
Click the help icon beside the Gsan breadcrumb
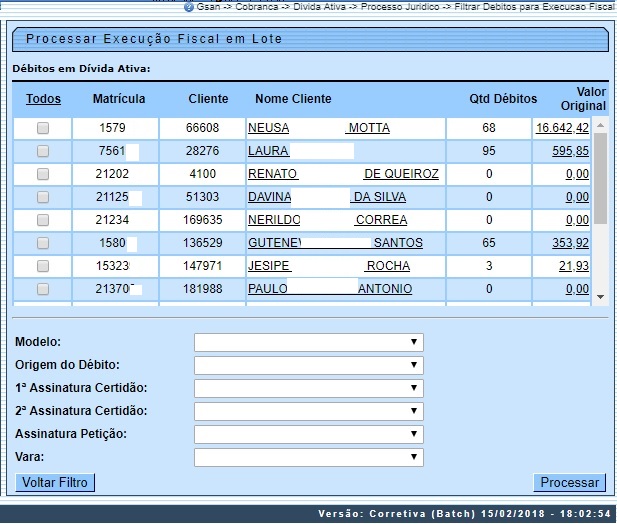[x=189, y=6]
